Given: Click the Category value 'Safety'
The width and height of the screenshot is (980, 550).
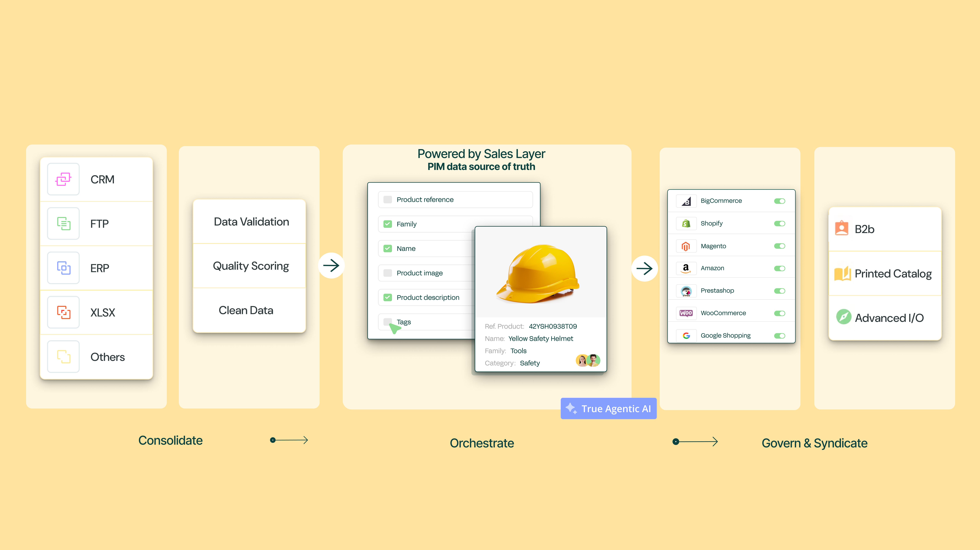Looking at the screenshot, I should (x=530, y=363).
